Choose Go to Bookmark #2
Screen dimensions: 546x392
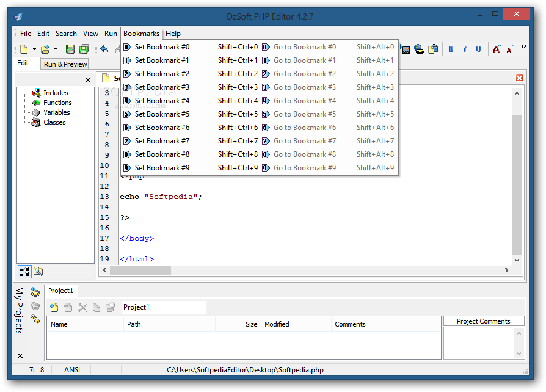pyautogui.click(x=329, y=74)
